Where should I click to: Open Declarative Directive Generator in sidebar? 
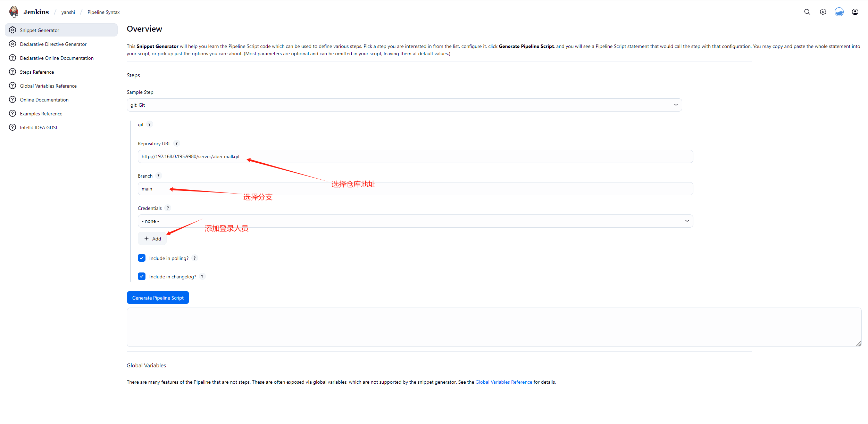(x=53, y=44)
